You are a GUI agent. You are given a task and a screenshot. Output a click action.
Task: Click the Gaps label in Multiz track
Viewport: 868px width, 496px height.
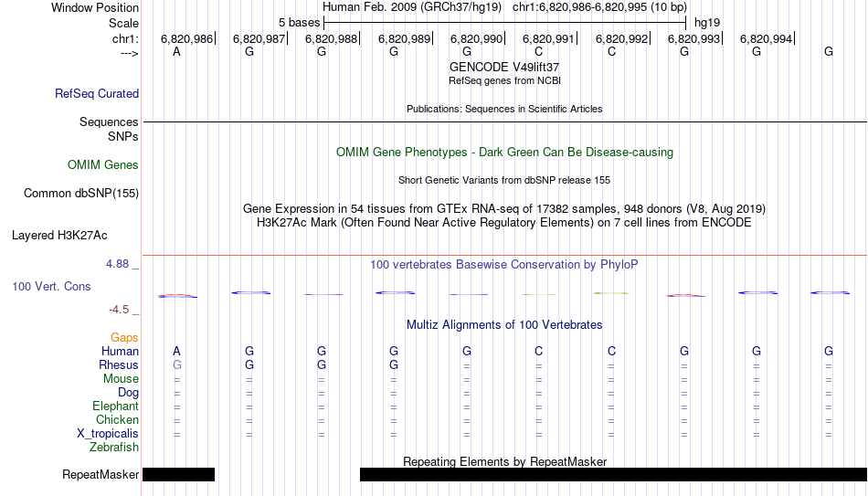[x=124, y=337]
